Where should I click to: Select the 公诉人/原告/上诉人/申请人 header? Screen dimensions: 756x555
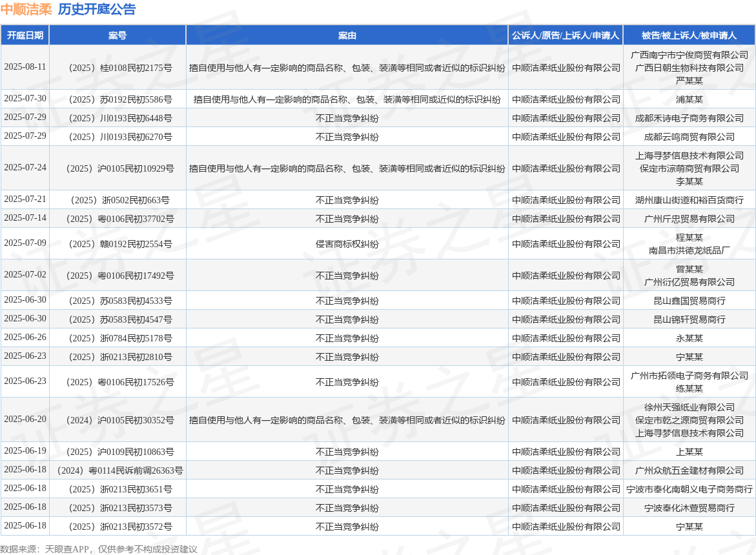pos(566,35)
